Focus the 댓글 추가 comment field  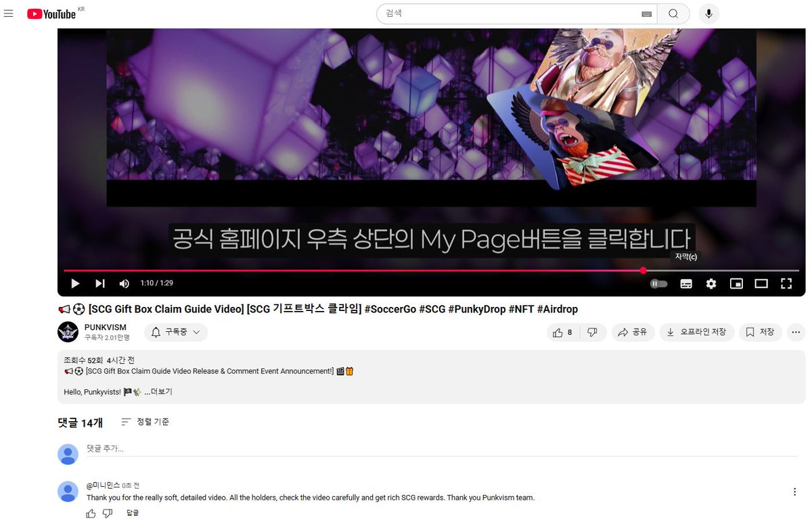[x=443, y=449]
